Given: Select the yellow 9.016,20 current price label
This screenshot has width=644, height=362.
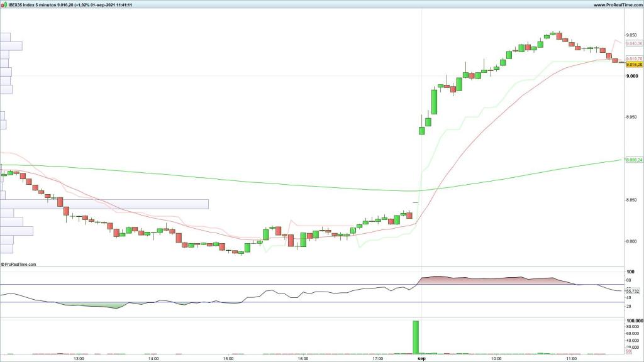Looking at the screenshot, I should coord(633,64).
